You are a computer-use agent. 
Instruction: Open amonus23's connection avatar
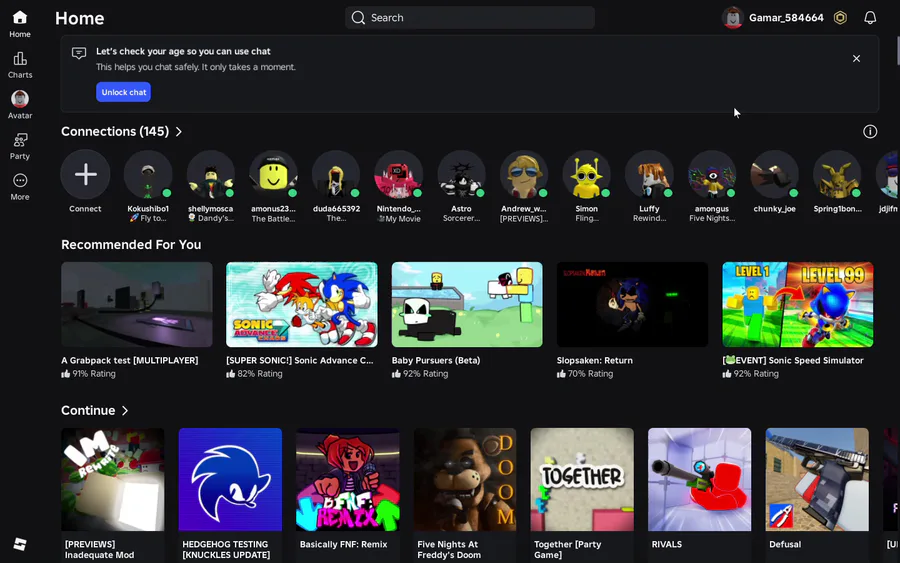click(x=273, y=174)
